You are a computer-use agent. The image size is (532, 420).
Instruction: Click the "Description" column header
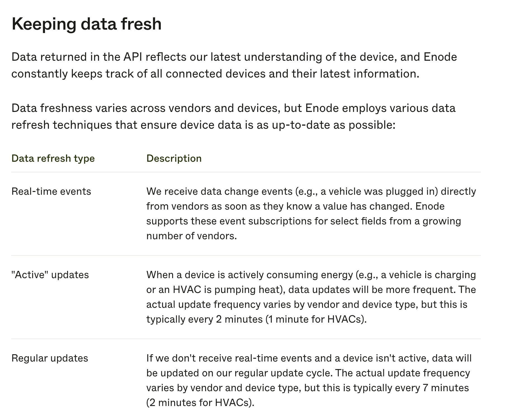click(174, 158)
